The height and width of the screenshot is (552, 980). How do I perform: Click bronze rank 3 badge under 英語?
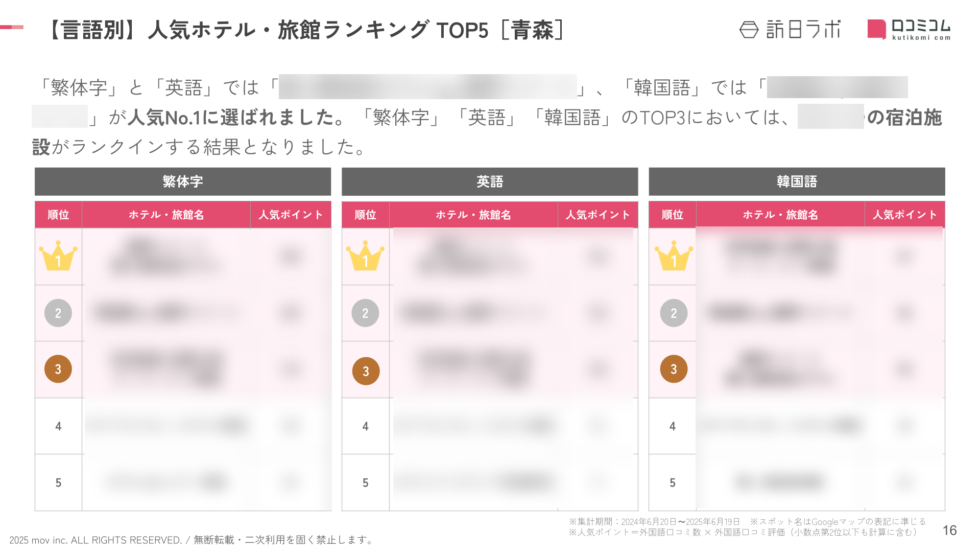click(366, 371)
